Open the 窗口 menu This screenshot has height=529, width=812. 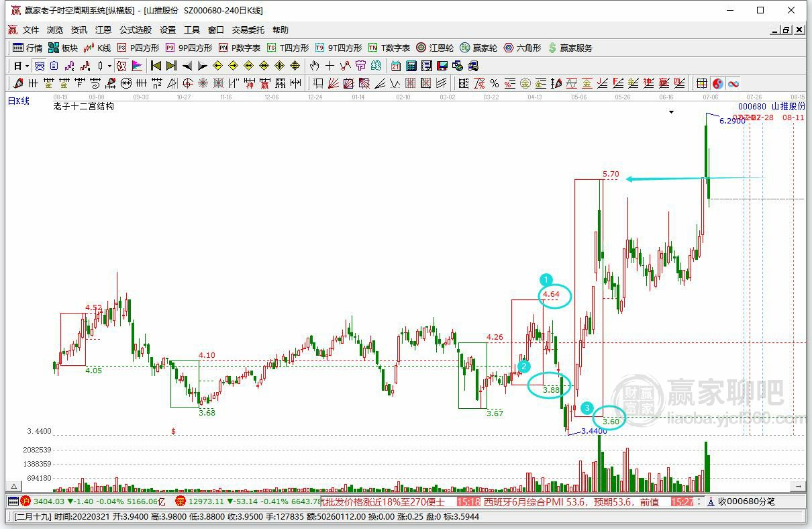click(x=216, y=30)
